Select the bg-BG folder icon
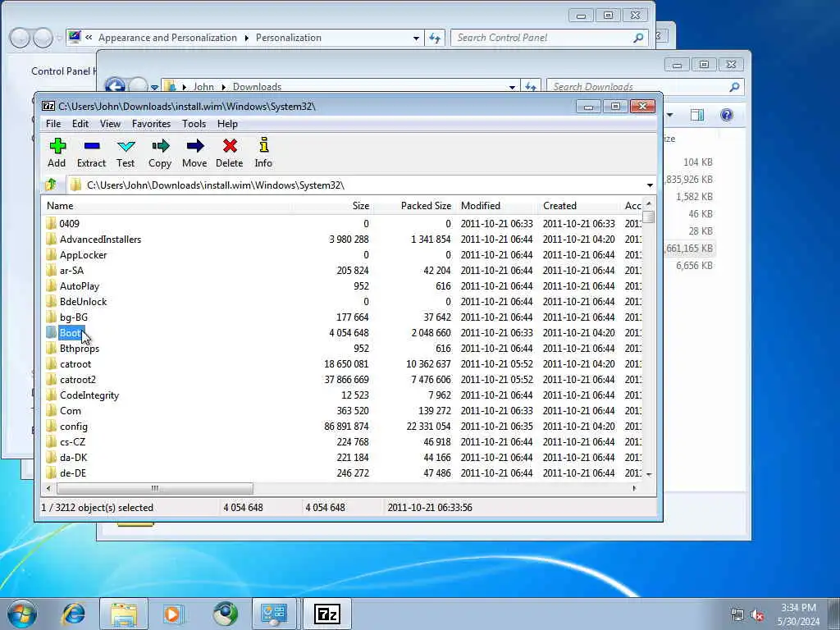The width and height of the screenshot is (840, 630). (x=52, y=317)
